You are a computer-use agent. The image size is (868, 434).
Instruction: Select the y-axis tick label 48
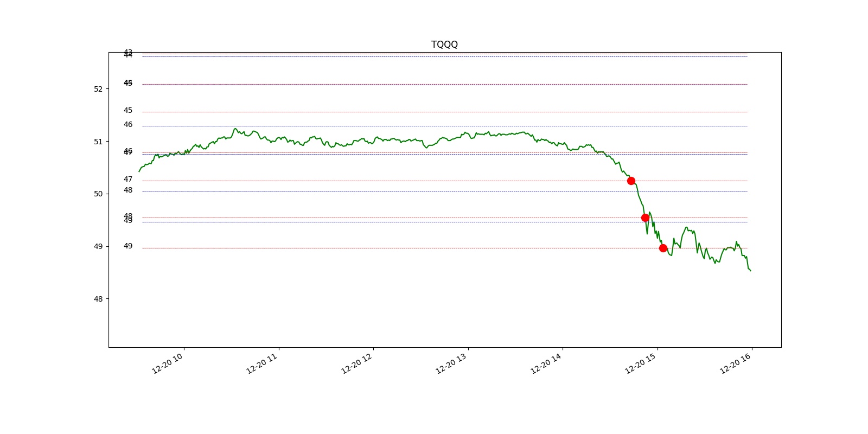click(x=98, y=299)
